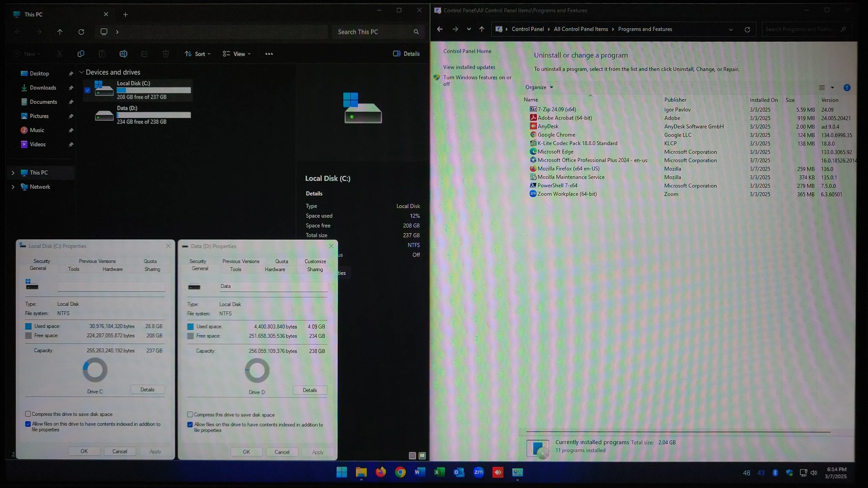Open the See more (three dots) menu

[269, 54]
